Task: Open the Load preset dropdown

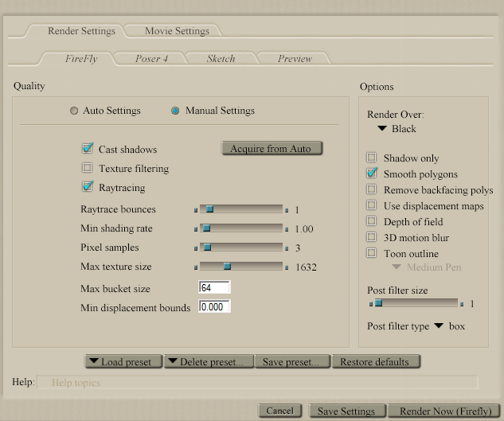Action: point(123,361)
